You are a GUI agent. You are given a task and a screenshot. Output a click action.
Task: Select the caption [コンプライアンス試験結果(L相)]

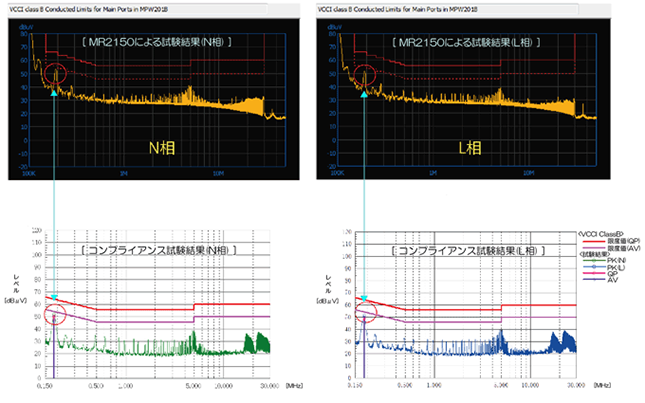(x=468, y=251)
